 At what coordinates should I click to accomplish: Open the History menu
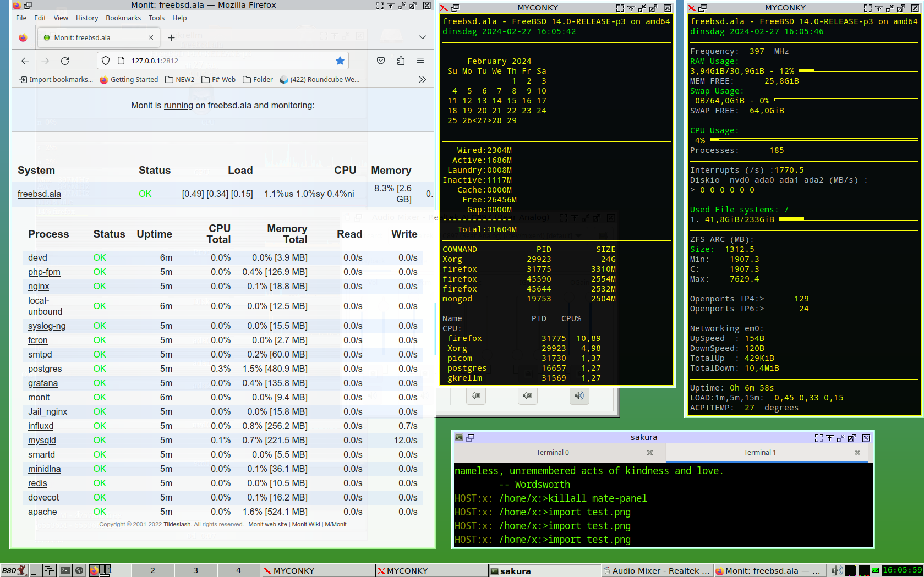coord(87,18)
